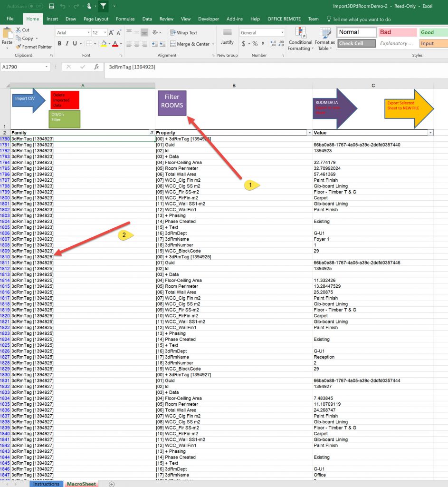
Task: Click the Name Box showing A1790
Action: [x=24, y=67]
